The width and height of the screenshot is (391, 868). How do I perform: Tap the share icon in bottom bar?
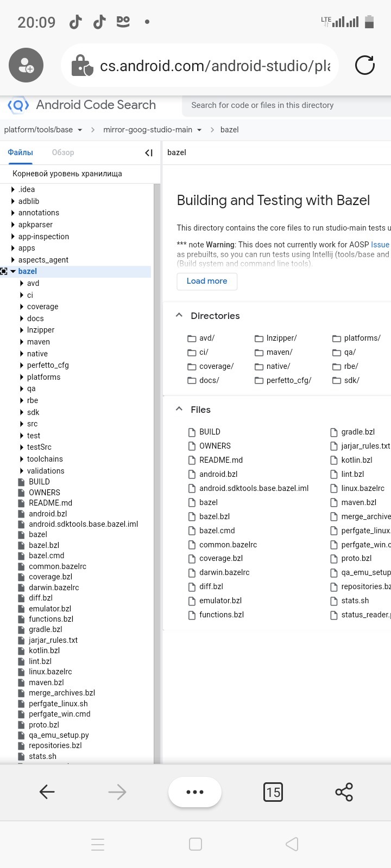(x=344, y=792)
